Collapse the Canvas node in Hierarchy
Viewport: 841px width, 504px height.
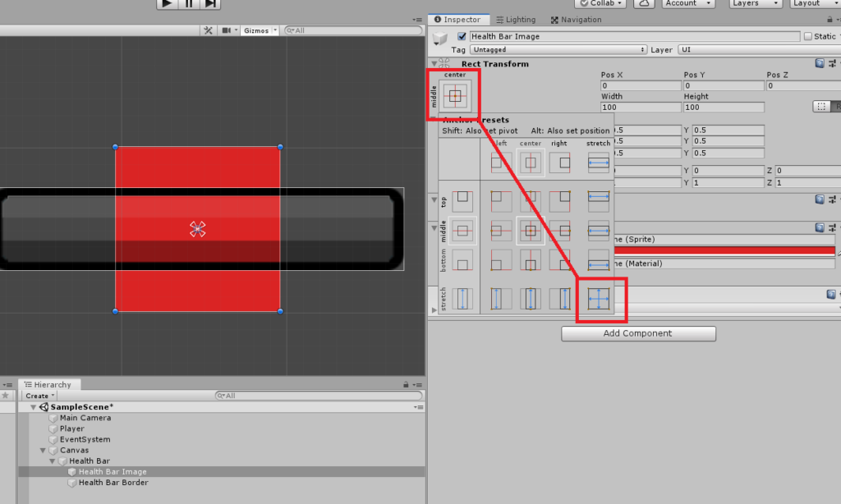click(44, 451)
